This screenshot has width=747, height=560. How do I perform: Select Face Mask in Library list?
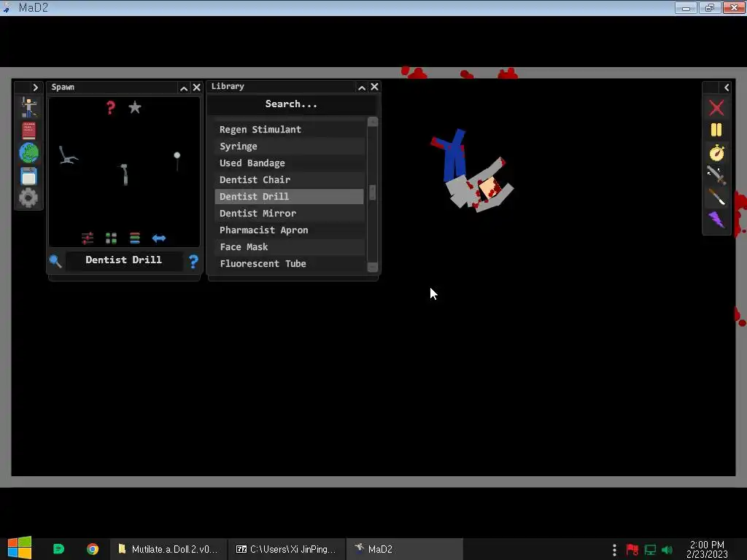coord(289,246)
